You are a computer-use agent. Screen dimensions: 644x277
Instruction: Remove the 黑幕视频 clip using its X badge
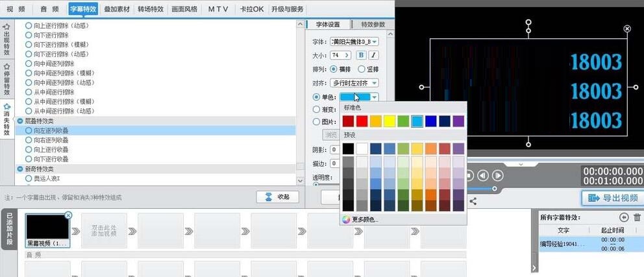pyautogui.click(x=69, y=215)
